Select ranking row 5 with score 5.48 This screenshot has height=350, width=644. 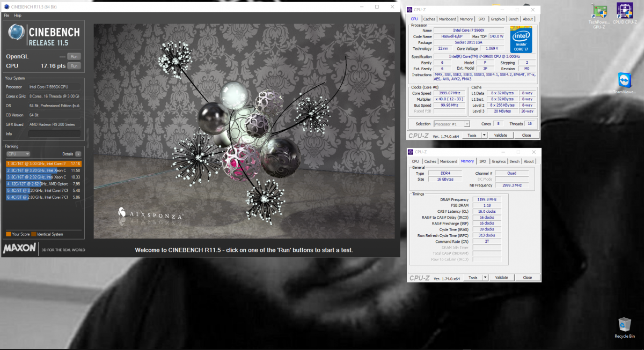tap(43, 190)
